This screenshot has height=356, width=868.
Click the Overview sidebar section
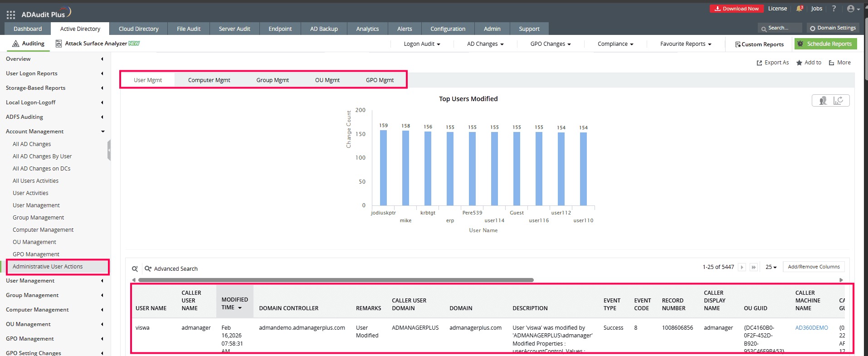[x=18, y=59]
